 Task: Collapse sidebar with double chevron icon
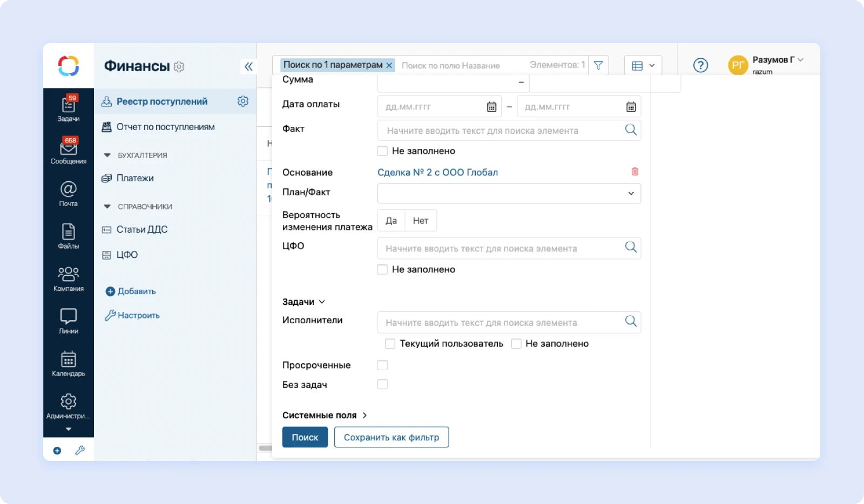coord(248,66)
